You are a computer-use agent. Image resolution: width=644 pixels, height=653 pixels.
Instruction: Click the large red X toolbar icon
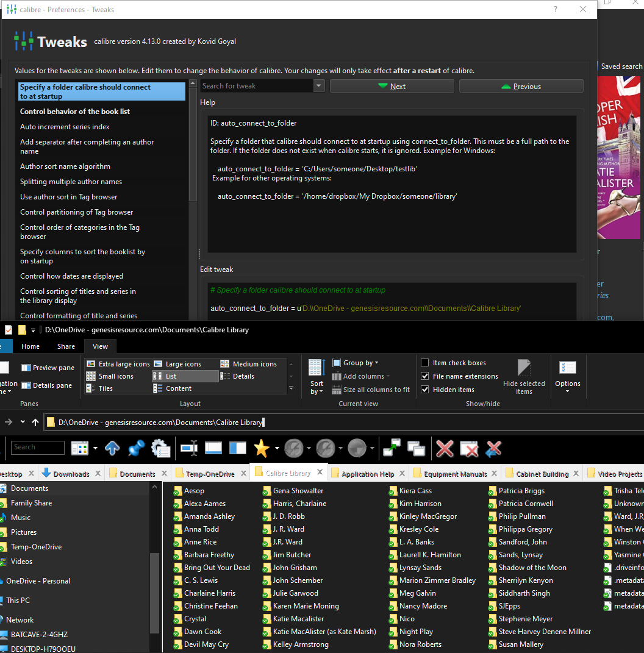click(445, 449)
